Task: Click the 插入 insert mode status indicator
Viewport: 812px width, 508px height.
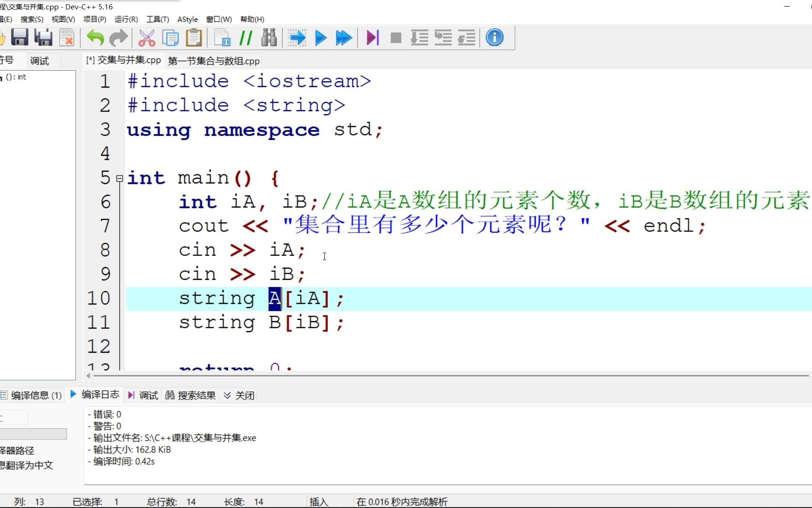Action: pos(319,502)
